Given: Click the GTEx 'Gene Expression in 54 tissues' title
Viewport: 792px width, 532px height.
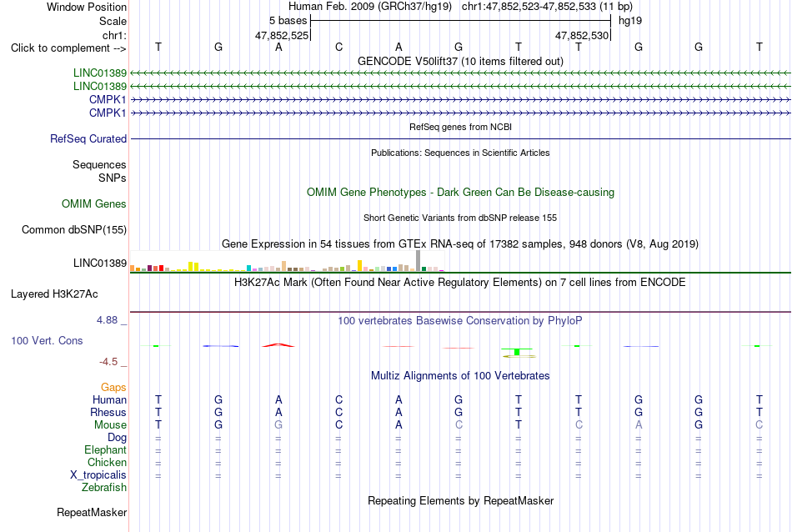Looking at the screenshot, I should tap(460, 244).
